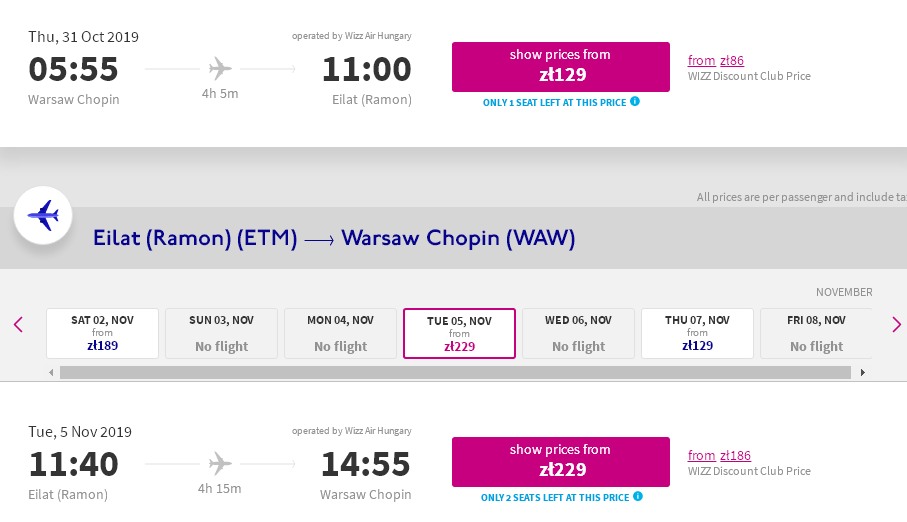Click grey plane icon on 11:40 flight
The height and width of the screenshot is (522, 907).
pyautogui.click(x=220, y=464)
